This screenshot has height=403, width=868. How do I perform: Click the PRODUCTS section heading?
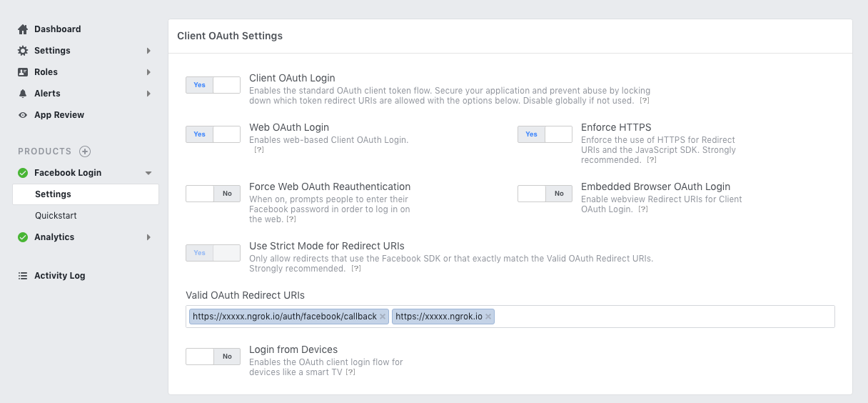tap(44, 151)
